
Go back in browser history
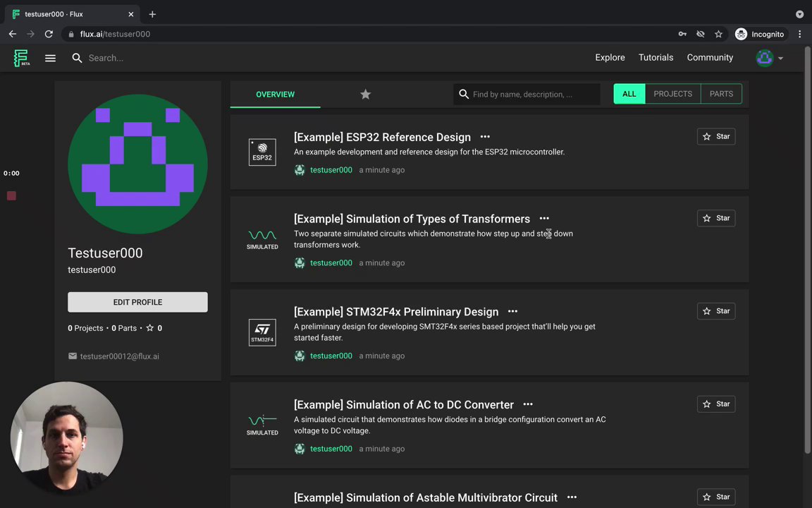coord(13,34)
